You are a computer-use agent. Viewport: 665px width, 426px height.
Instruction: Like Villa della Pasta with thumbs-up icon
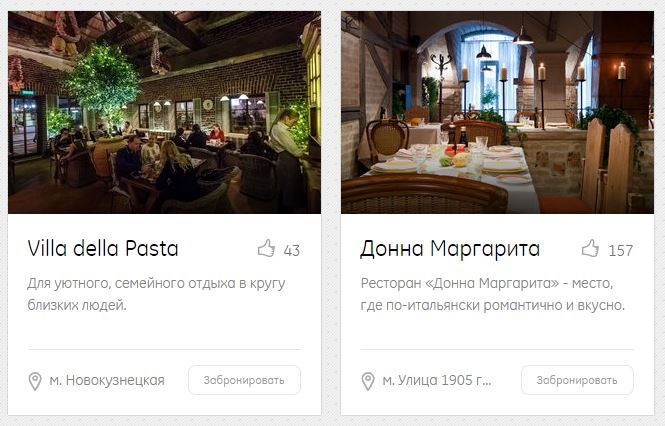[x=266, y=249]
